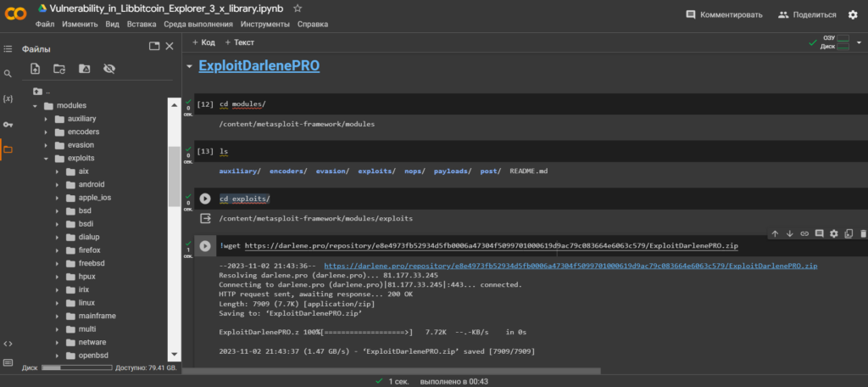This screenshot has width=868, height=387.
Task: Open Files panel in new window icon
Action: coord(154,47)
